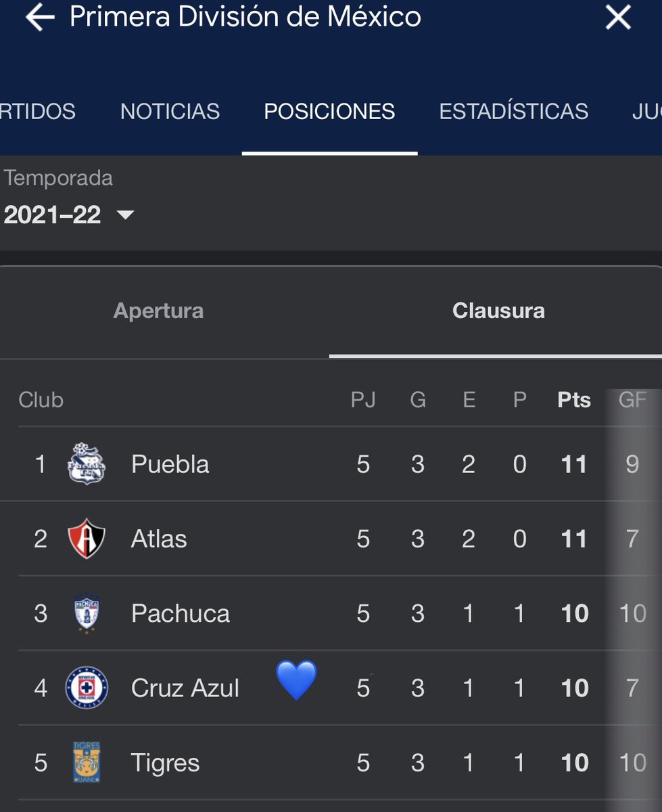Screen dimensions: 662x812
Task: Select the Clausura tab
Action: pyautogui.click(x=498, y=311)
